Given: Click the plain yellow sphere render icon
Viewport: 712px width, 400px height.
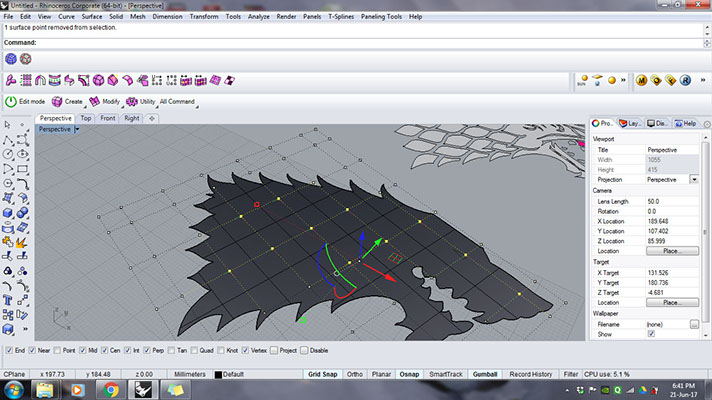Looking at the screenshot, I should point(612,80).
